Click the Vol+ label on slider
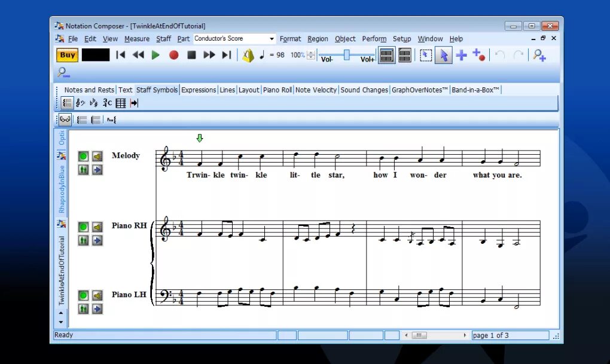 click(367, 59)
